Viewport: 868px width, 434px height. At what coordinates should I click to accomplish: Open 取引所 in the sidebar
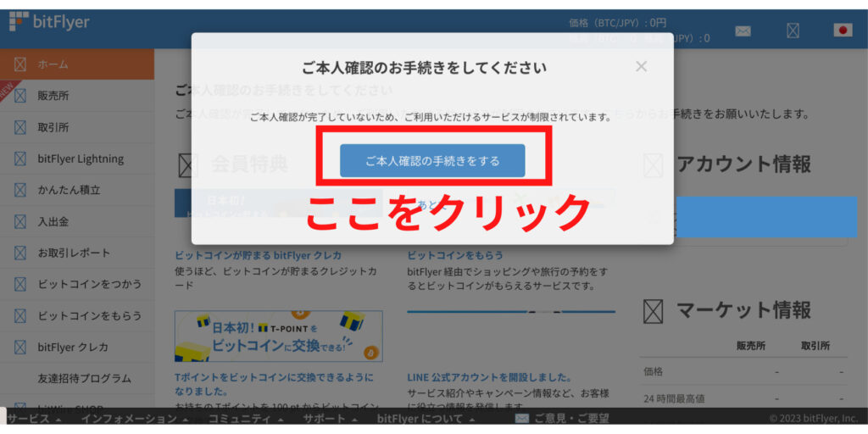pyautogui.click(x=77, y=127)
